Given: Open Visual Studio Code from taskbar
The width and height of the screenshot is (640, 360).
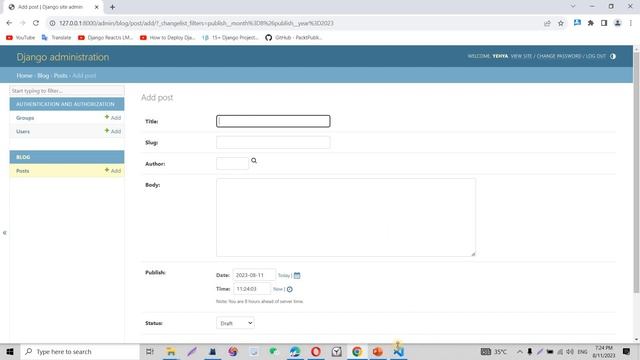Looking at the screenshot, I should coord(398,352).
